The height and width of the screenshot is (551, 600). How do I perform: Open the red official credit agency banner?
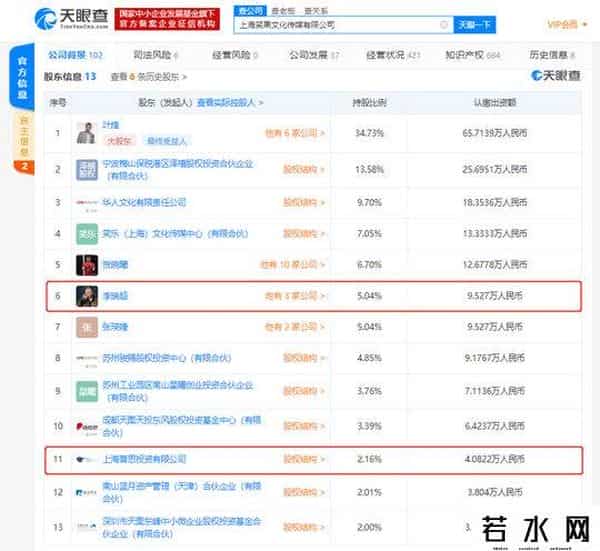click(167, 19)
